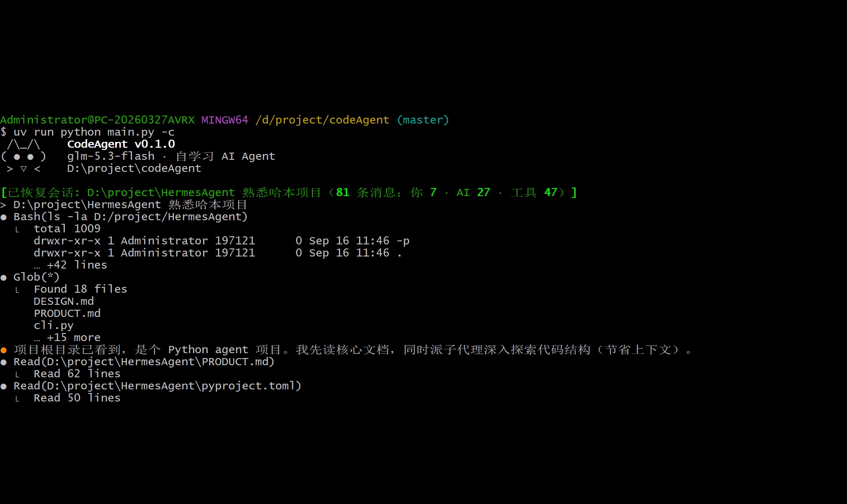Click the cat ears ASCII art line
The width and height of the screenshot is (847, 504).
pyautogui.click(x=23, y=144)
